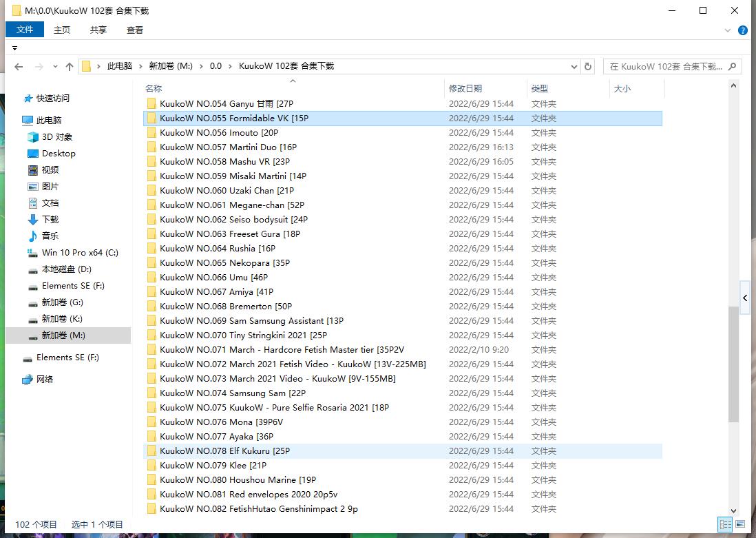756x538 pixels.
Task: Open Elements SE (F:) under 此电脑
Action: 73,286
